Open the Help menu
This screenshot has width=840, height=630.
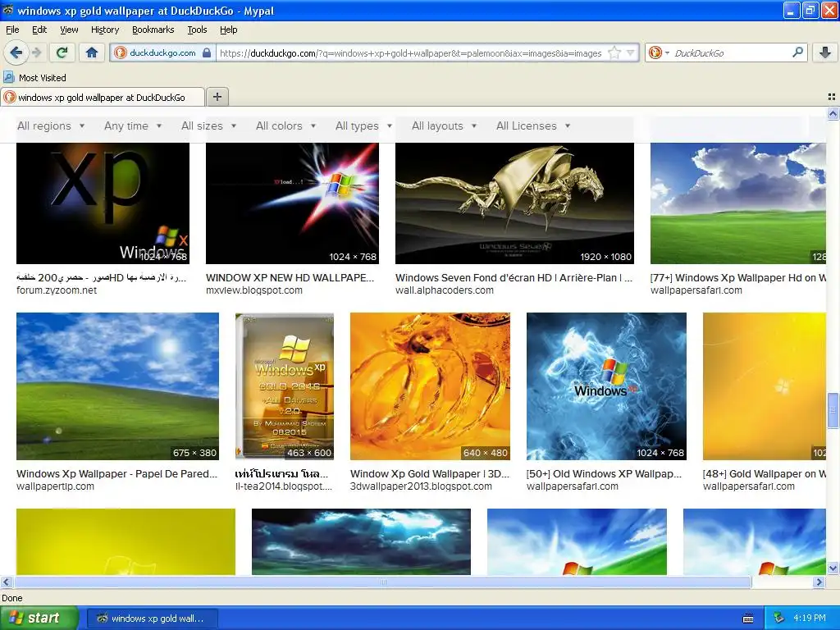pyautogui.click(x=229, y=30)
